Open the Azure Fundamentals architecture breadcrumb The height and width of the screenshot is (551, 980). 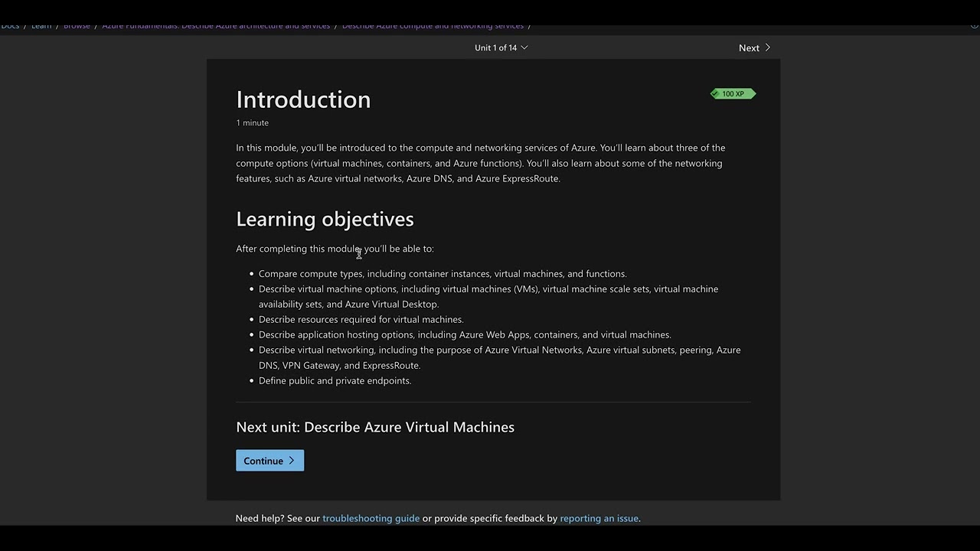click(x=216, y=26)
